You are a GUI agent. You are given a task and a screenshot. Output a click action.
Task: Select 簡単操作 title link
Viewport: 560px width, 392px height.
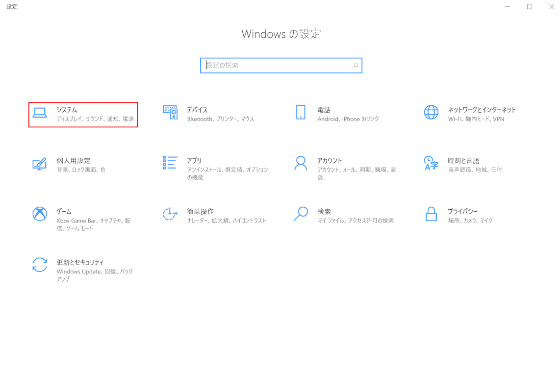(201, 211)
